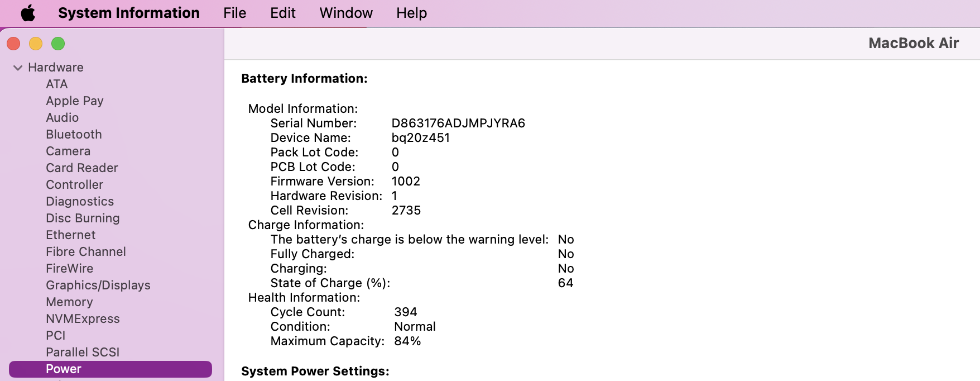Click firmware version value 1002
Image resolution: width=980 pixels, height=381 pixels.
click(406, 181)
